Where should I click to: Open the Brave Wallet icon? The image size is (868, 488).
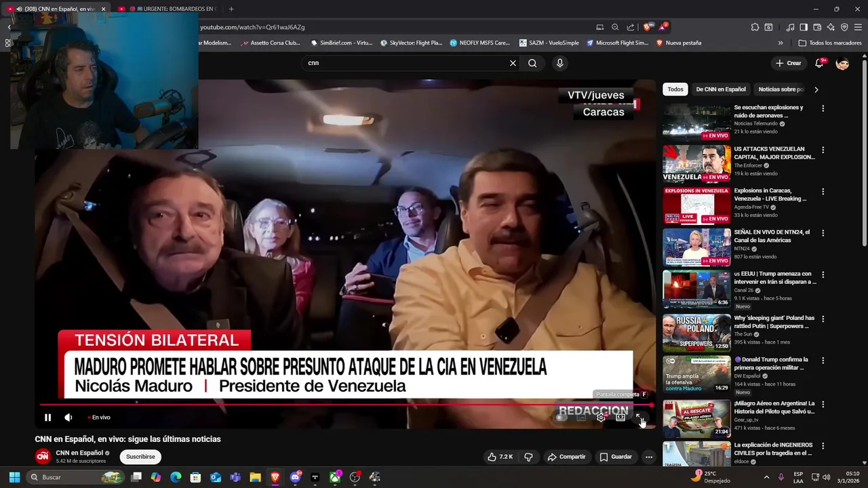coord(817,27)
